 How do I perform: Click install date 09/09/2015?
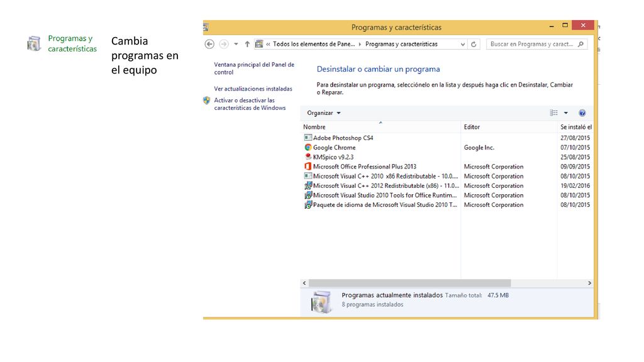coord(575,167)
